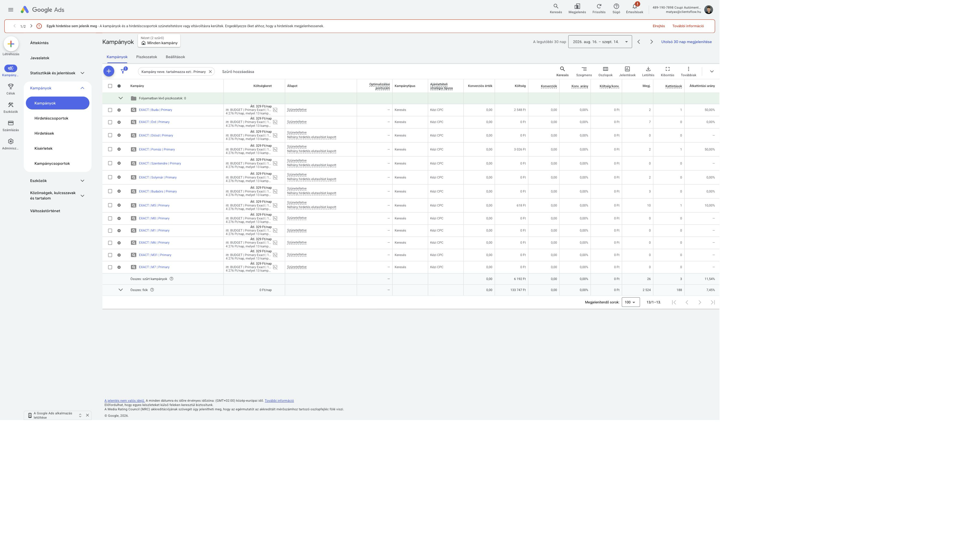Collapse the table toolbar chevron
The width and height of the screenshot is (959, 560).
pos(711,72)
